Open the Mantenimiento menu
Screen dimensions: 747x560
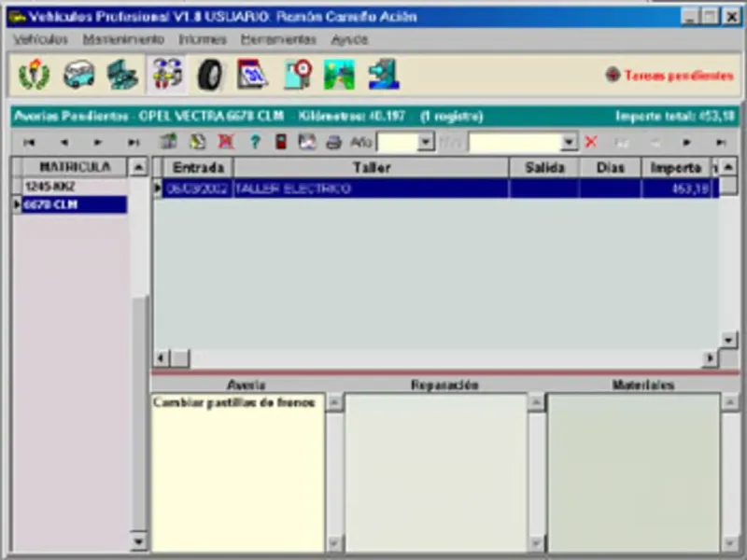(123, 39)
